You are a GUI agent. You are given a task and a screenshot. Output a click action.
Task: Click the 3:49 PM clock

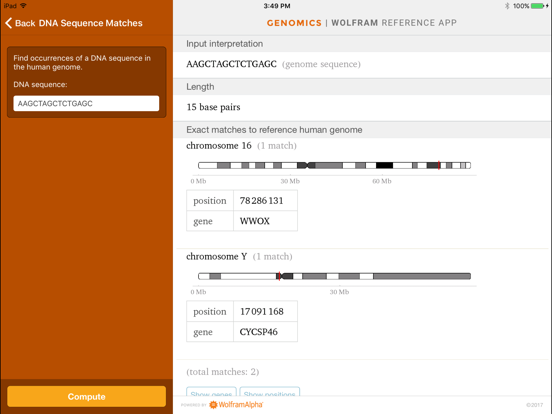click(x=277, y=6)
